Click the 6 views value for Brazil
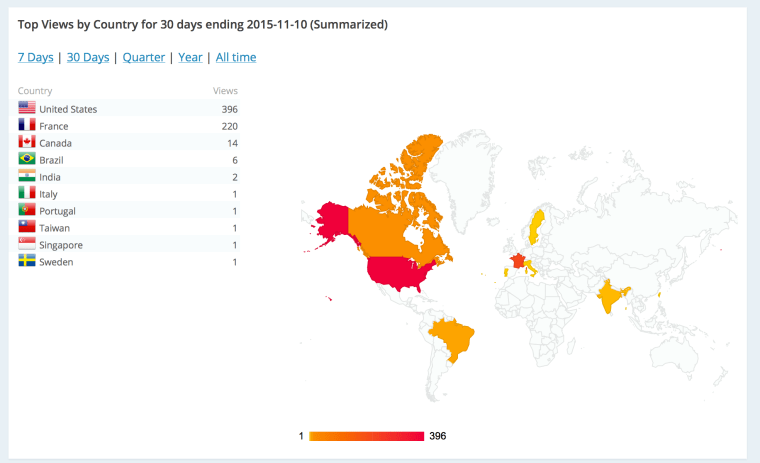This screenshot has height=463, width=760. click(x=235, y=160)
